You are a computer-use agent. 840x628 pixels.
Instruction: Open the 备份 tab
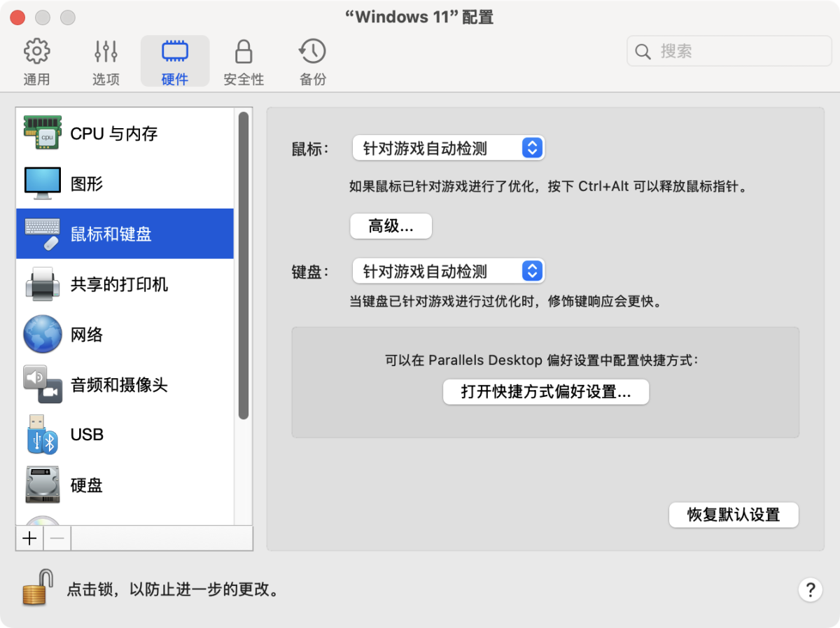point(312,62)
